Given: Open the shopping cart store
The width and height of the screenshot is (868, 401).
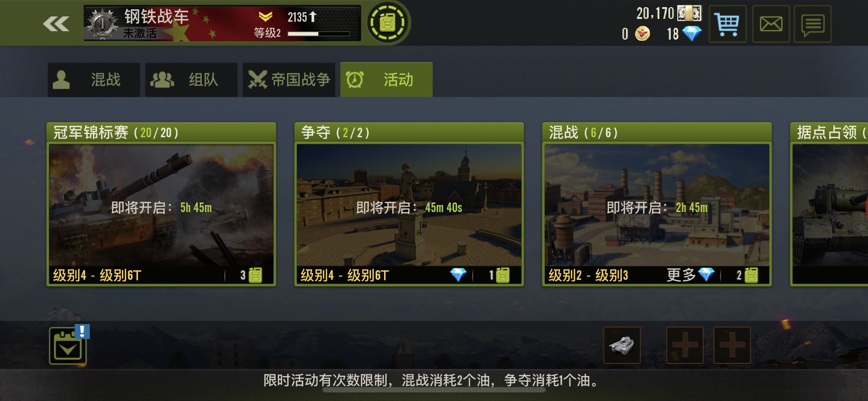Looking at the screenshot, I should tap(727, 24).
